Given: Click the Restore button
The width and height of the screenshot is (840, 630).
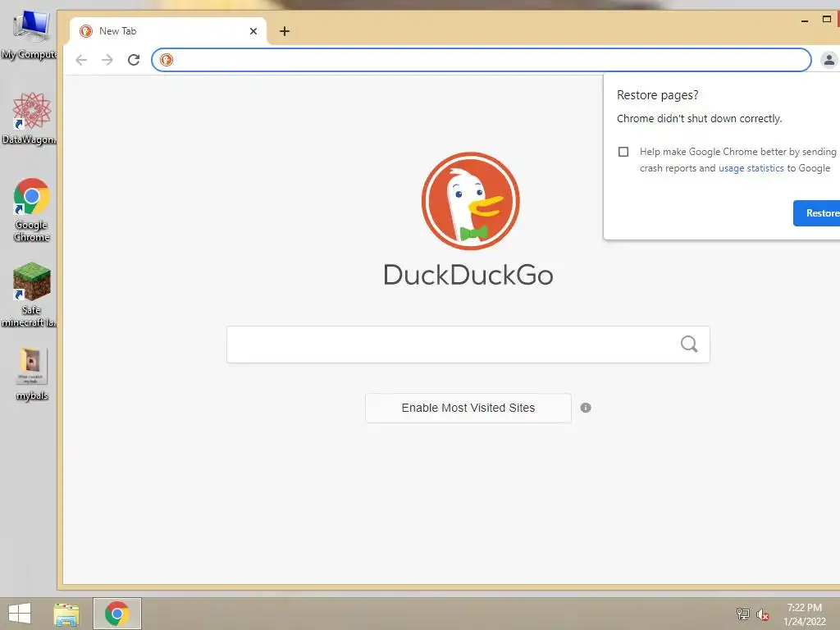Looking at the screenshot, I should pos(816,213).
